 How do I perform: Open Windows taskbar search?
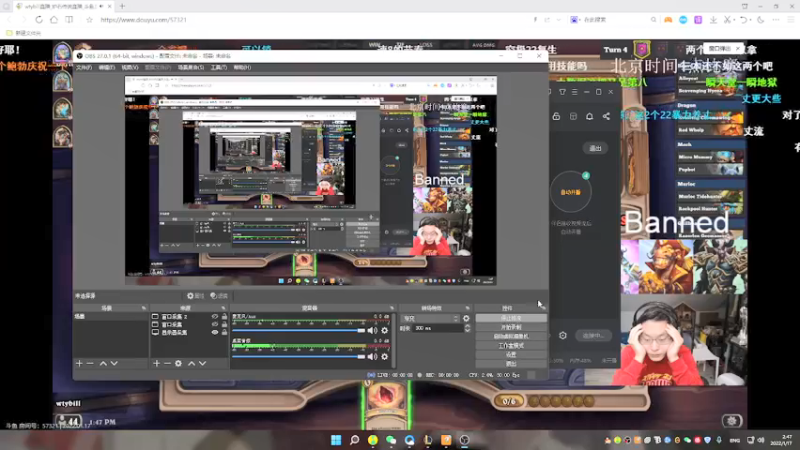[x=354, y=440]
